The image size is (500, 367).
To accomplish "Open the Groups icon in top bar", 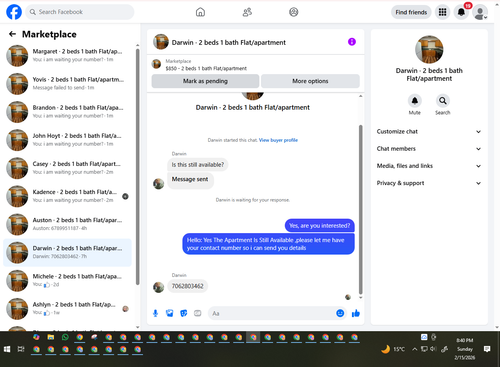I will click(294, 12).
